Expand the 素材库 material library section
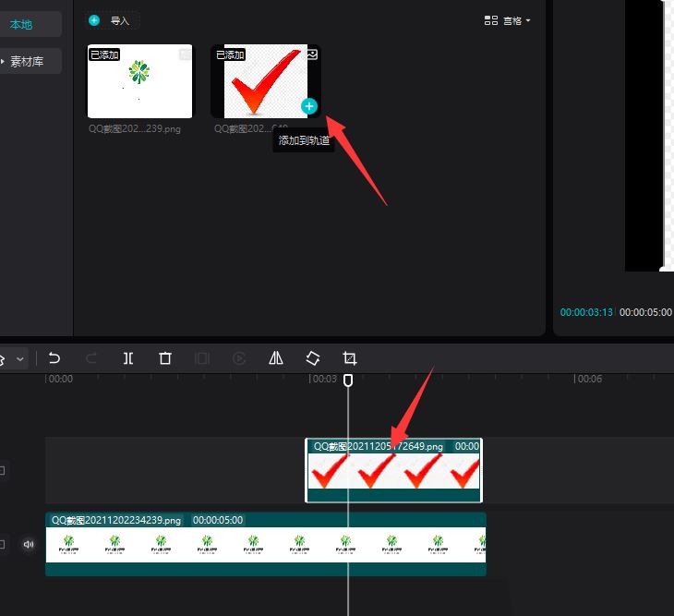This screenshot has height=616, width=674. coord(27,62)
